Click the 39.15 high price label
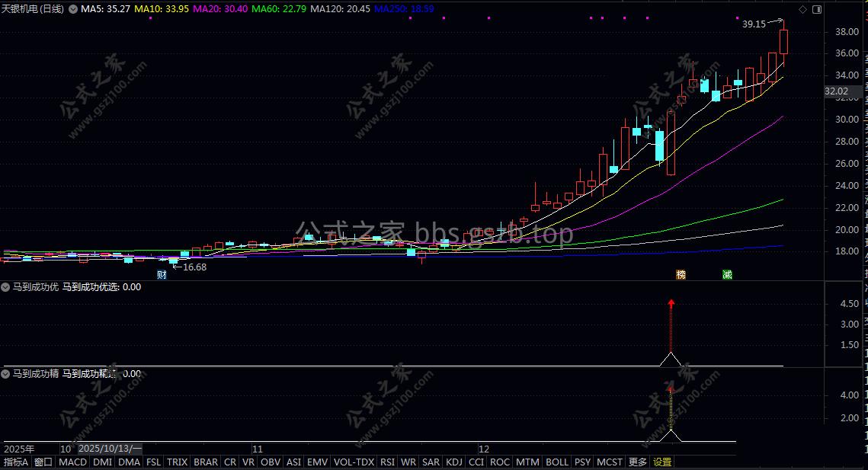Viewport: 868px width, 470px height. tap(754, 24)
